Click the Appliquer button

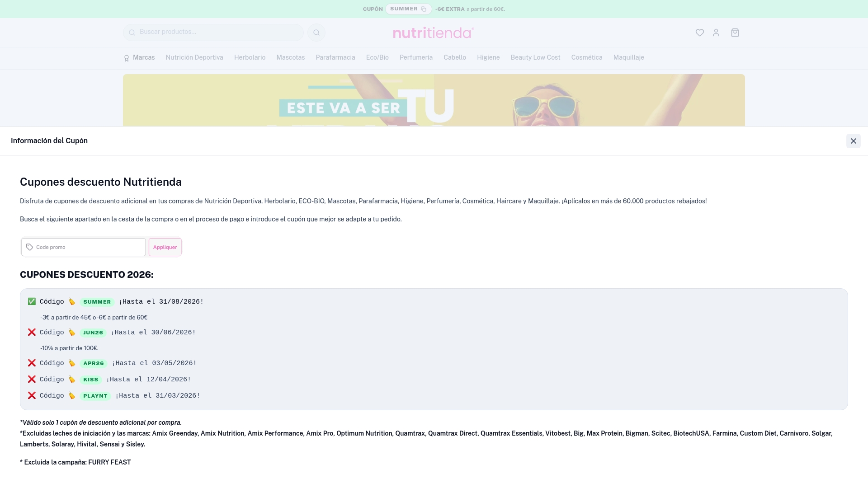[x=165, y=247]
